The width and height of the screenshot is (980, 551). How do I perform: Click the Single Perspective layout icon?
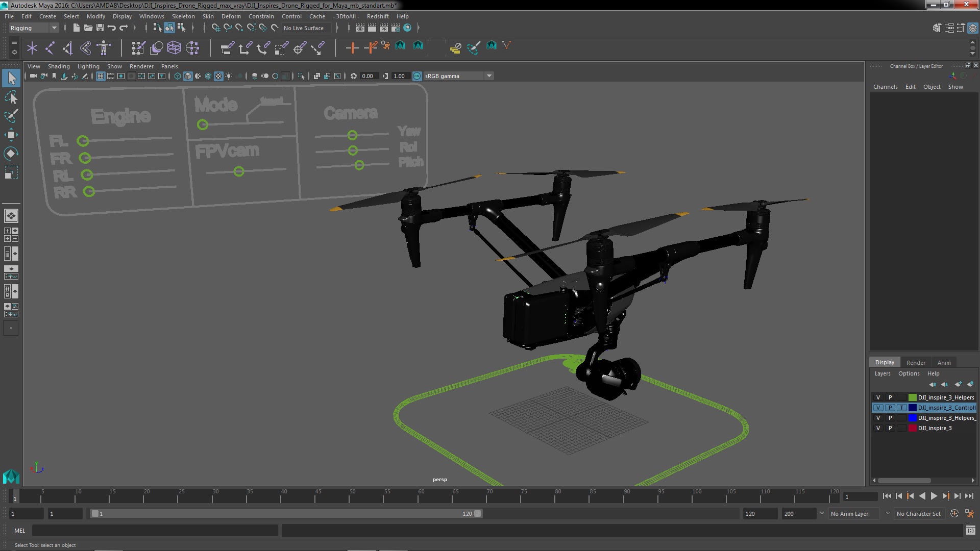(11, 216)
